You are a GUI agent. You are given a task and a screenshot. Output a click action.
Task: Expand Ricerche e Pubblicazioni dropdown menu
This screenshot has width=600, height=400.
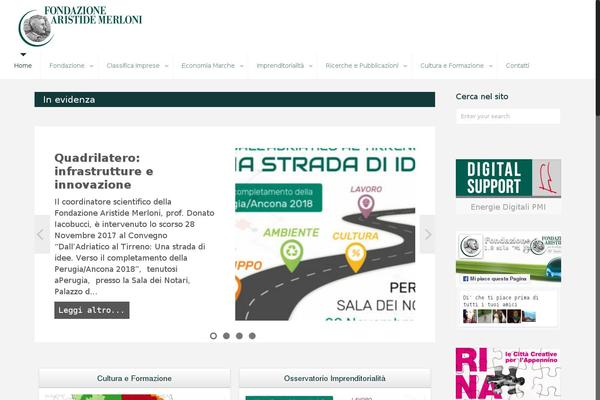tap(366, 65)
